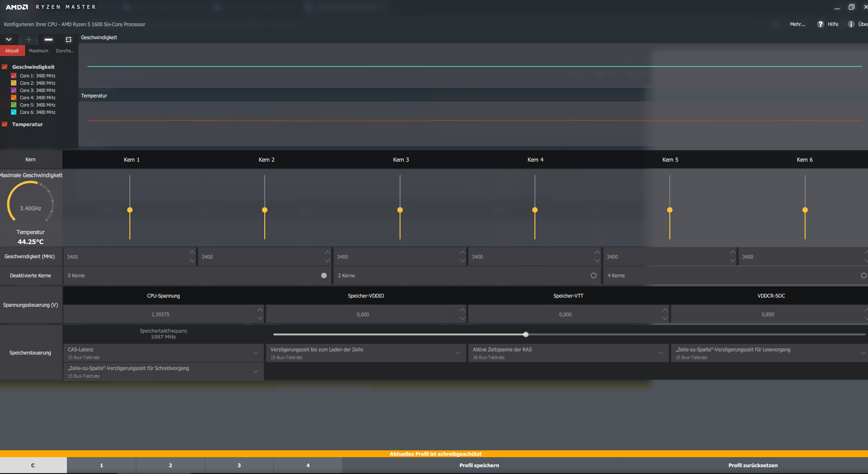Lower CPU-Spannung with the down arrow

[260, 318]
